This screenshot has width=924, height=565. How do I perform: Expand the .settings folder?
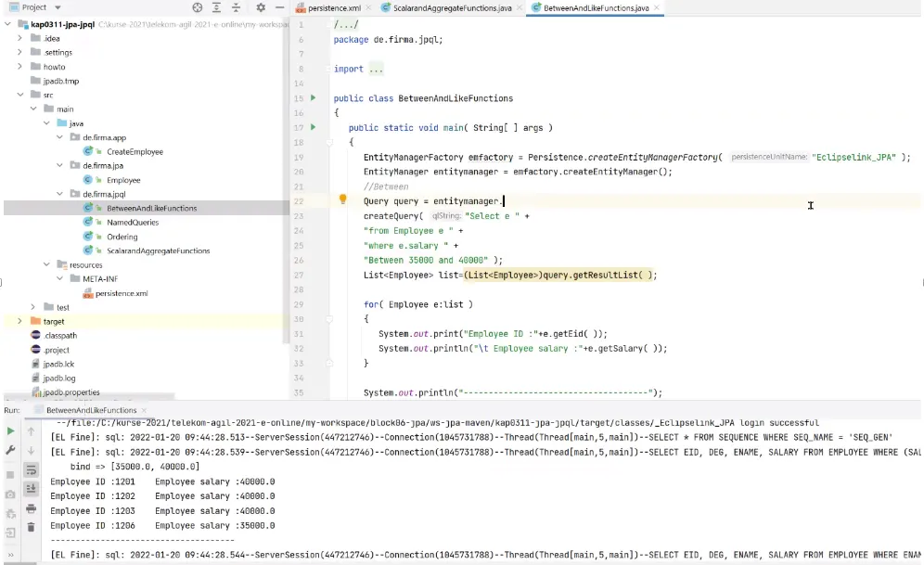[x=19, y=53]
